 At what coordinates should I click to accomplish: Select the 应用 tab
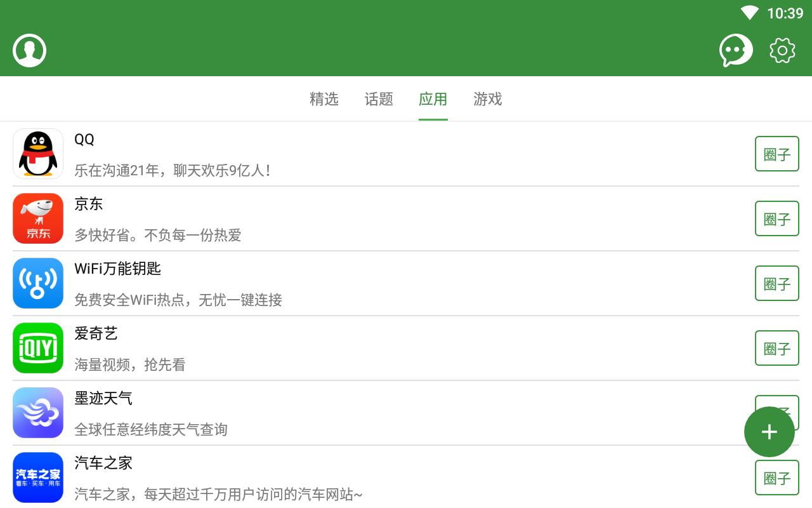(433, 99)
